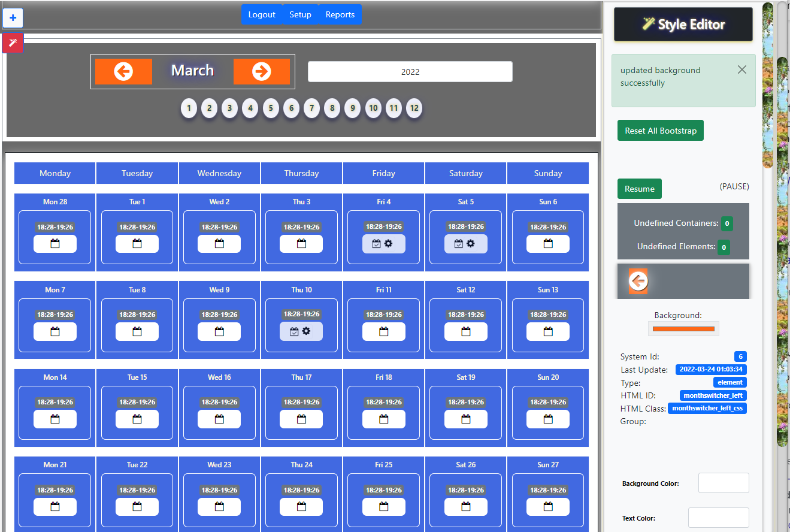Open calendar icon on Fri 18

pos(384,419)
